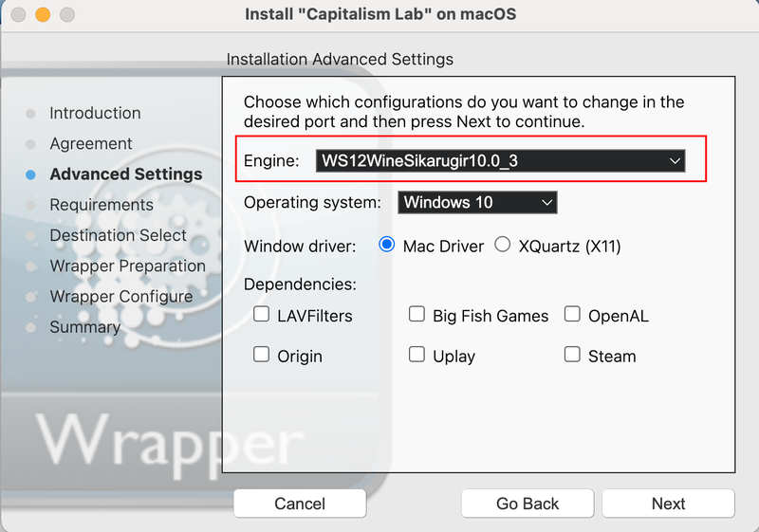This screenshot has height=532, width=759.
Task: Tick the OpenAL dependency checkbox
Action: (572, 315)
